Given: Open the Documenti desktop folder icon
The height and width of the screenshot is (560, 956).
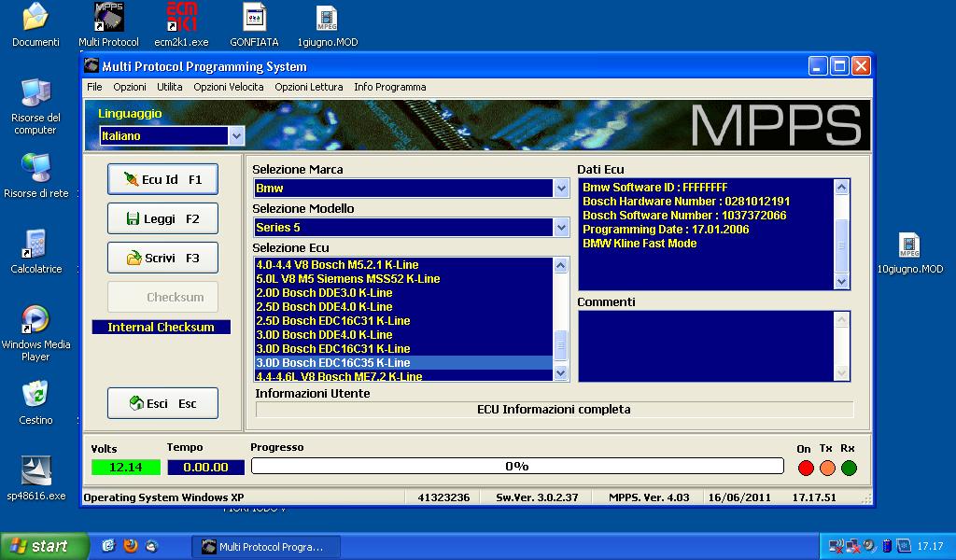Looking at the screenshot, I should pos(35,17).
